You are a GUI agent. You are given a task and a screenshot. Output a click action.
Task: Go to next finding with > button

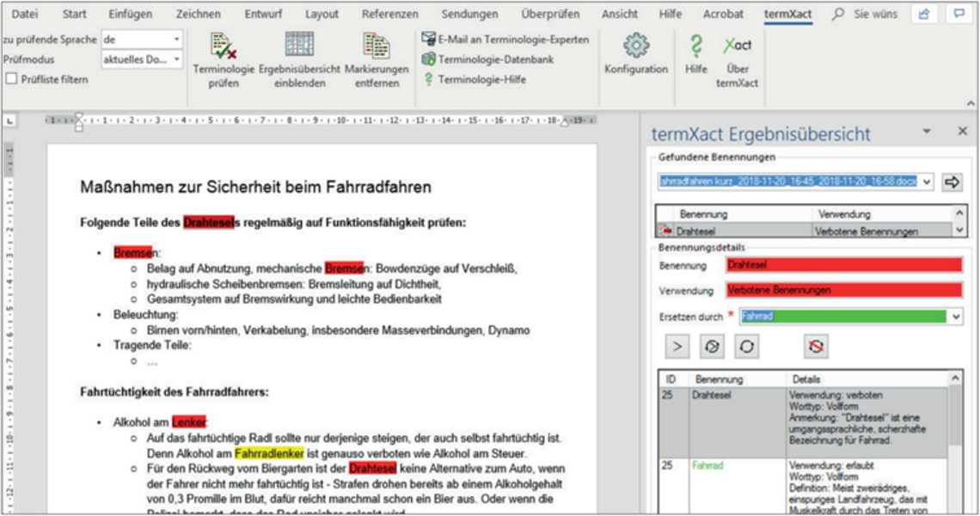677,347
